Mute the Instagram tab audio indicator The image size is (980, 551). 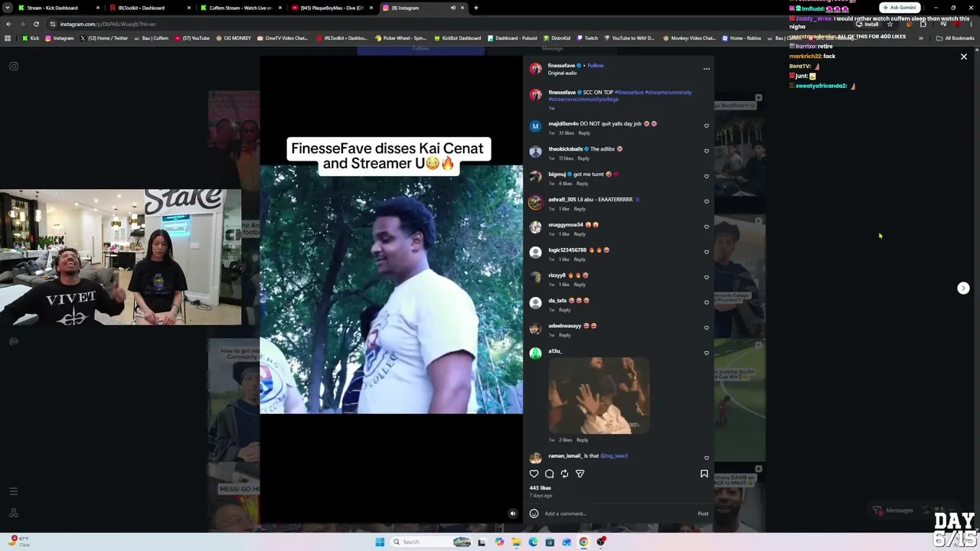[x=452, y=8]
